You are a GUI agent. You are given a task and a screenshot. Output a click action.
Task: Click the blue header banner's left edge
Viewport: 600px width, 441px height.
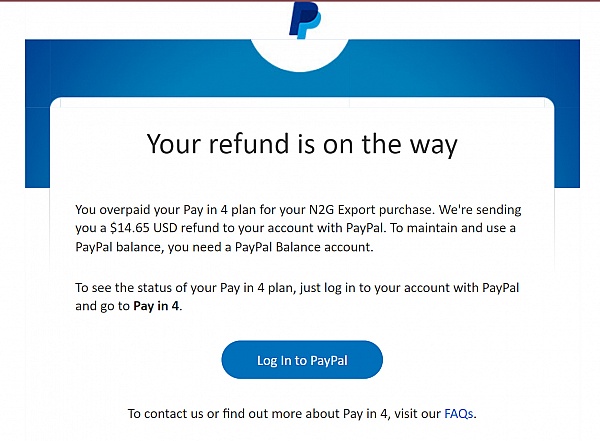click(x=37, y=113)
